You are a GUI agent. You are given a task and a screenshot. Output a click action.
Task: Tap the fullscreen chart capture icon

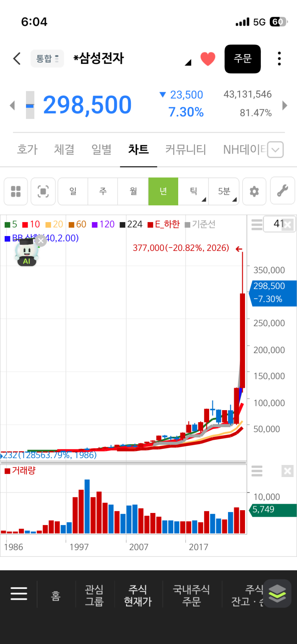pos(43,191)
